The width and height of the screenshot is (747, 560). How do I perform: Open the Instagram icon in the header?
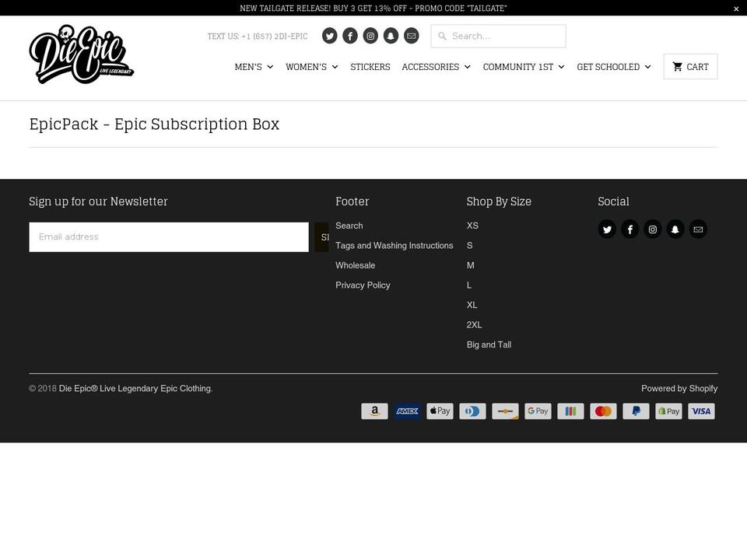(370, 36)
